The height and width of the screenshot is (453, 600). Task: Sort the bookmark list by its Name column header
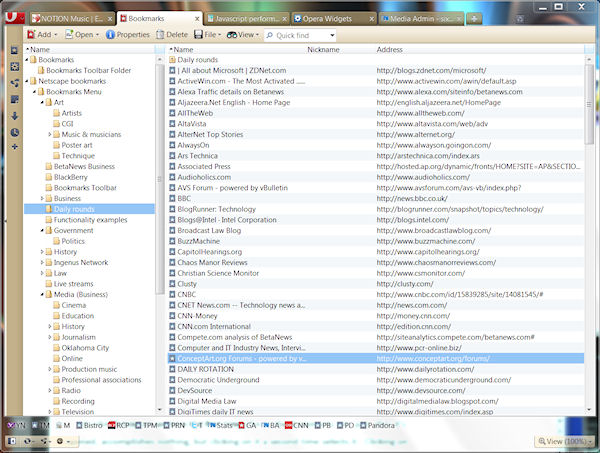click(181, 50)
